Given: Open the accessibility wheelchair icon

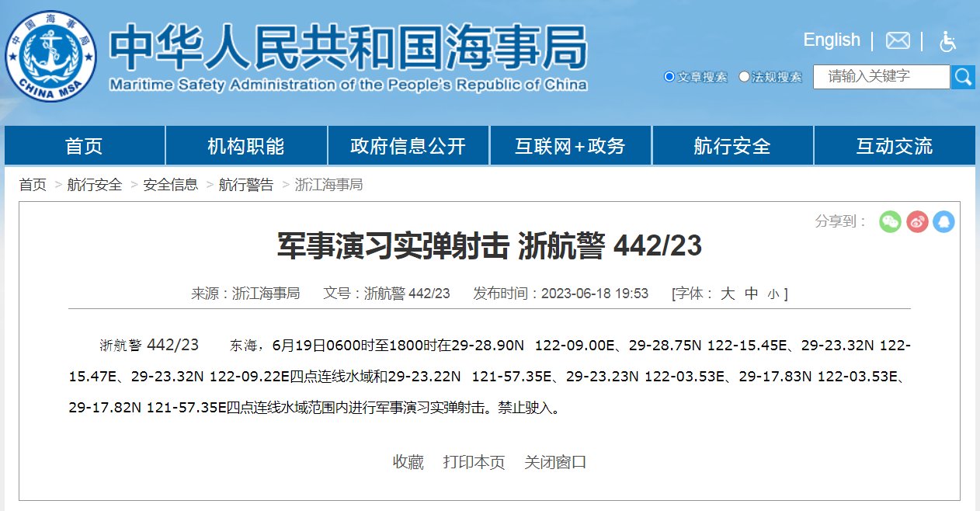Looking at the screenshot, I should click(x=947, y=41).
